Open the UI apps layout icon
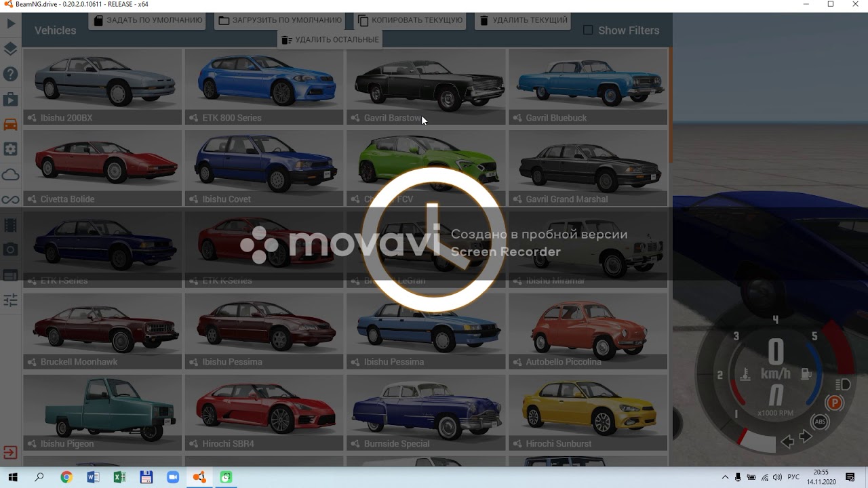This screenshot has width=868, height=488. coord(11,275)
